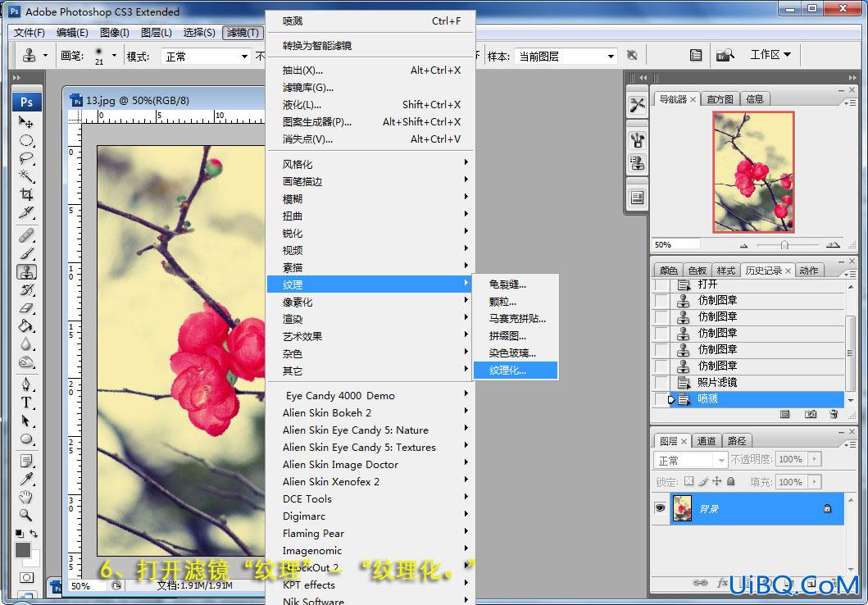
Task: Select the Eraser tool
Action: (x=26, y=308)
